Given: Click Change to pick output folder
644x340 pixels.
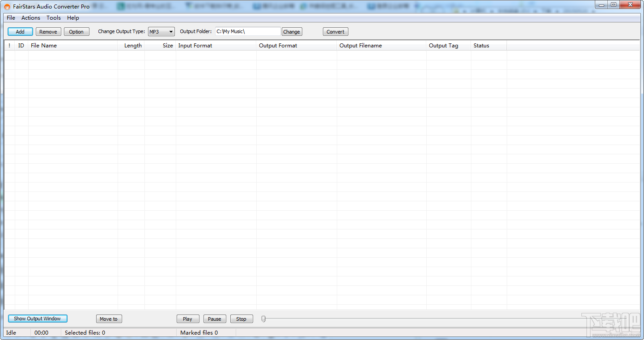Looking at the screenshot, I should click(292, 32).
